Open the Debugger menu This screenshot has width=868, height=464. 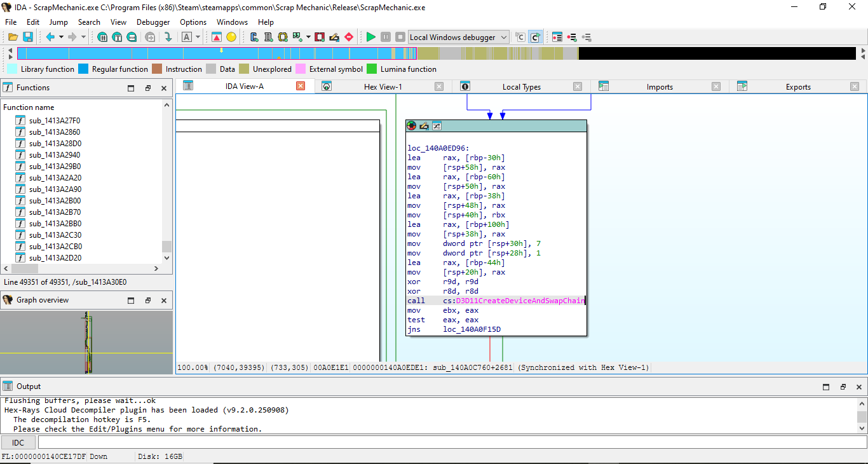pos(153,22)
